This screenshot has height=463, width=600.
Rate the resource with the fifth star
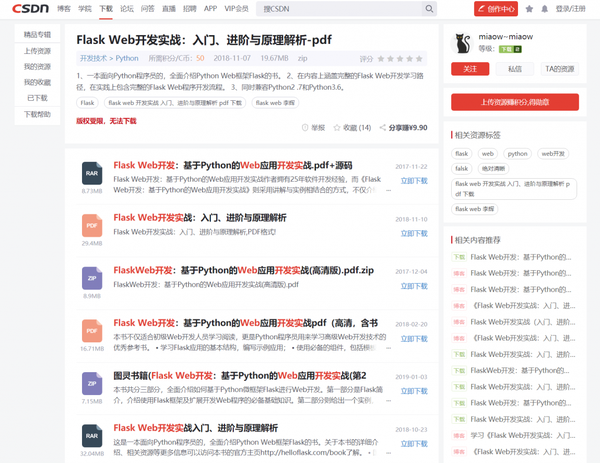[419, 59]
